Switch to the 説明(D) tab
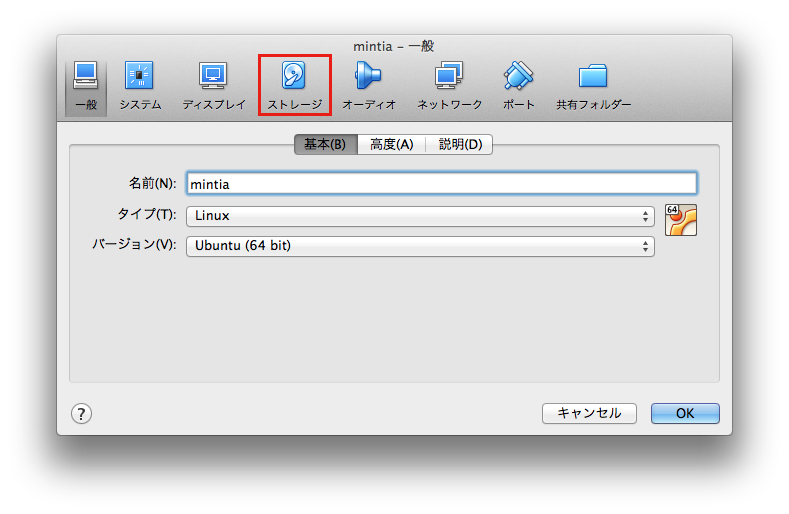The height and width of the screenshot is (514, 789). [x=460, y=144]
